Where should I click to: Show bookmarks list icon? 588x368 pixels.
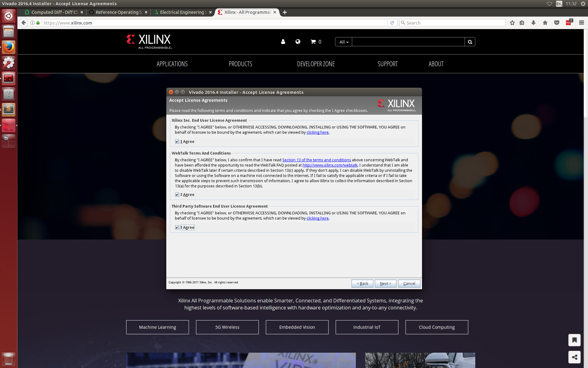coord(522,23)
